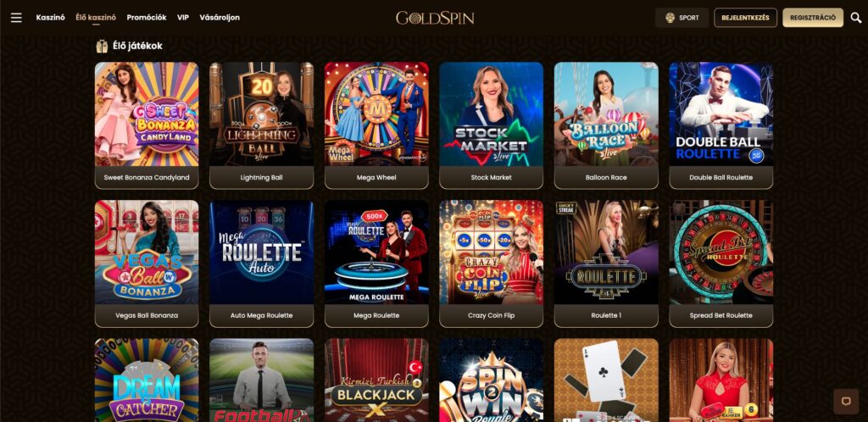Go to the Promóciók page

tap(147, 18)
